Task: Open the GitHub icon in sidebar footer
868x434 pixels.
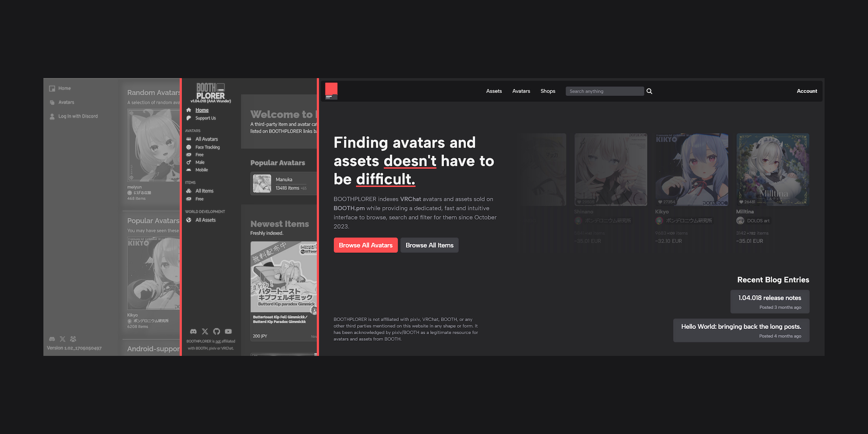Action: point(217,332)
